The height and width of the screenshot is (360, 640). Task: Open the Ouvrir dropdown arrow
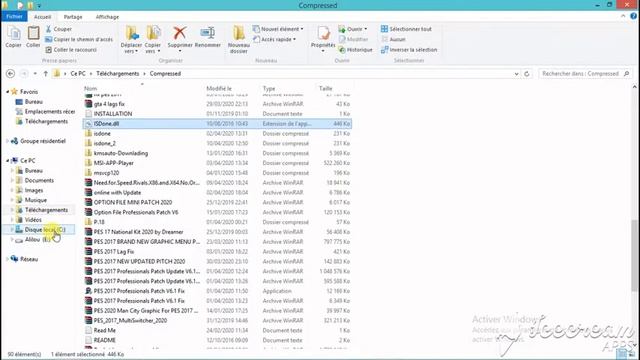[x=365, y=29]
